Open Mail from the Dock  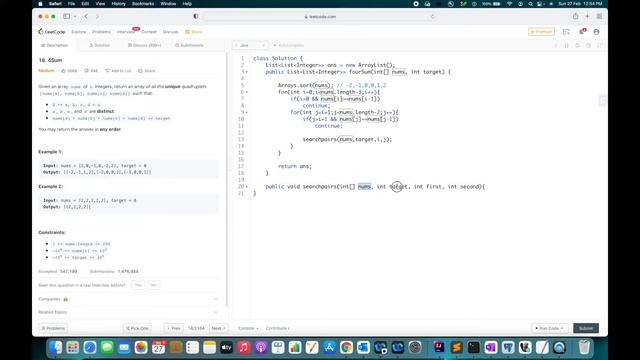pyautogui.click(x=124, y=347)
